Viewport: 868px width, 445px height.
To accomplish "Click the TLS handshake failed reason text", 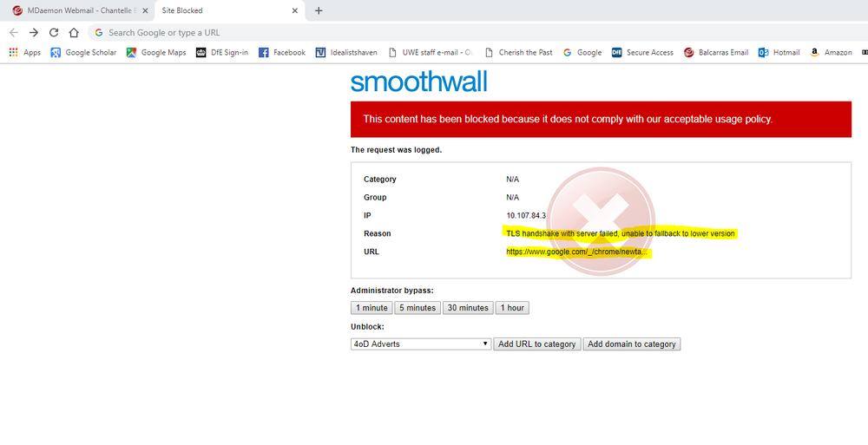I will point(621,233).
